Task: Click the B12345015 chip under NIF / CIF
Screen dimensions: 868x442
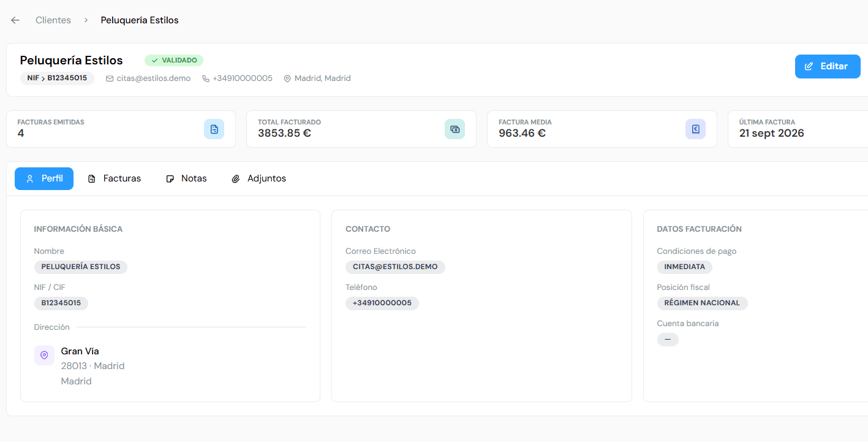Action: coord(61,303)
